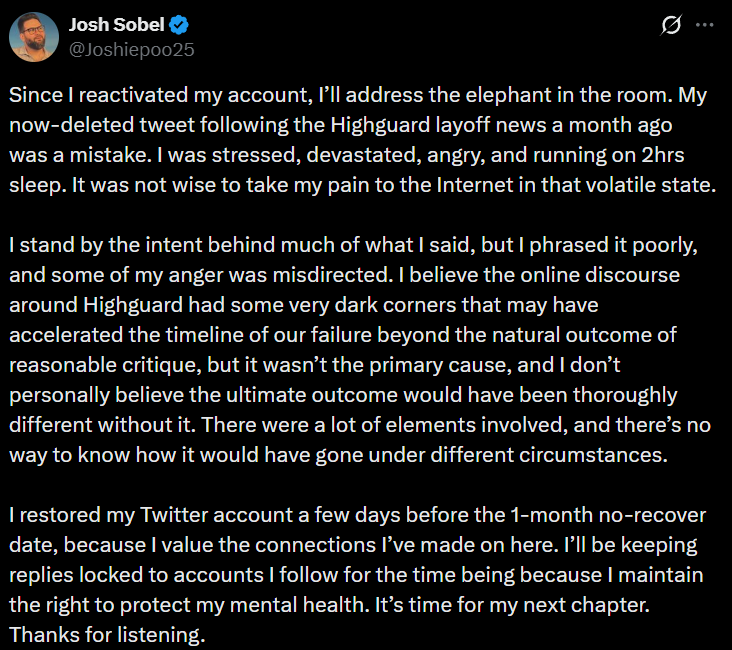This screenshot has height=650, width=732.
Task: Click the blue verified checkmark badge
Action: (180, 24)
